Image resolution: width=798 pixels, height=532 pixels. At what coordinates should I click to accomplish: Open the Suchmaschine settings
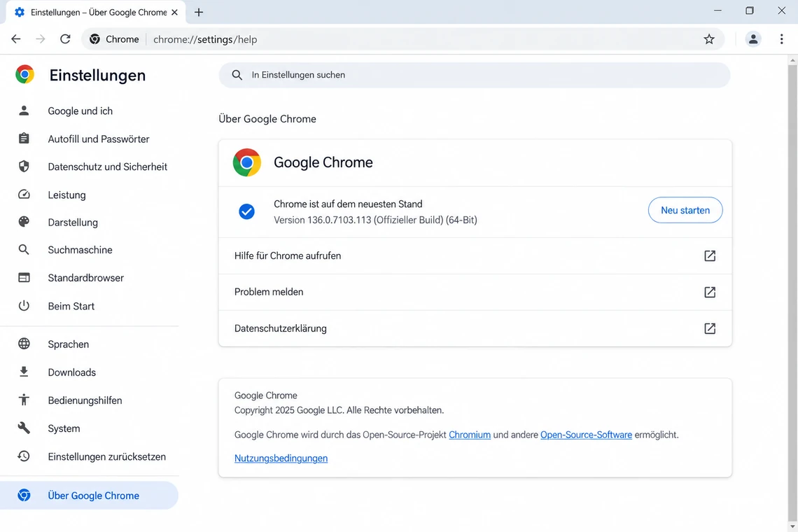pyautogui.click(x=89, y=250)
